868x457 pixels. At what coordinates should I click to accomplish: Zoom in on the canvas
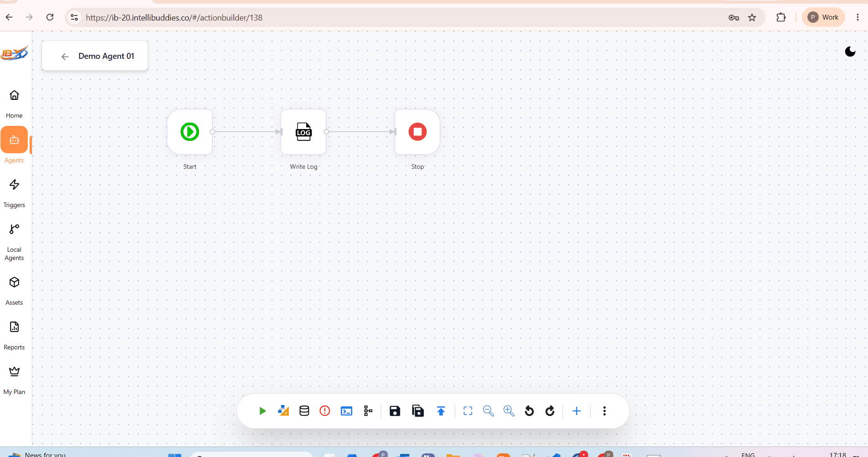click(509, 411)
